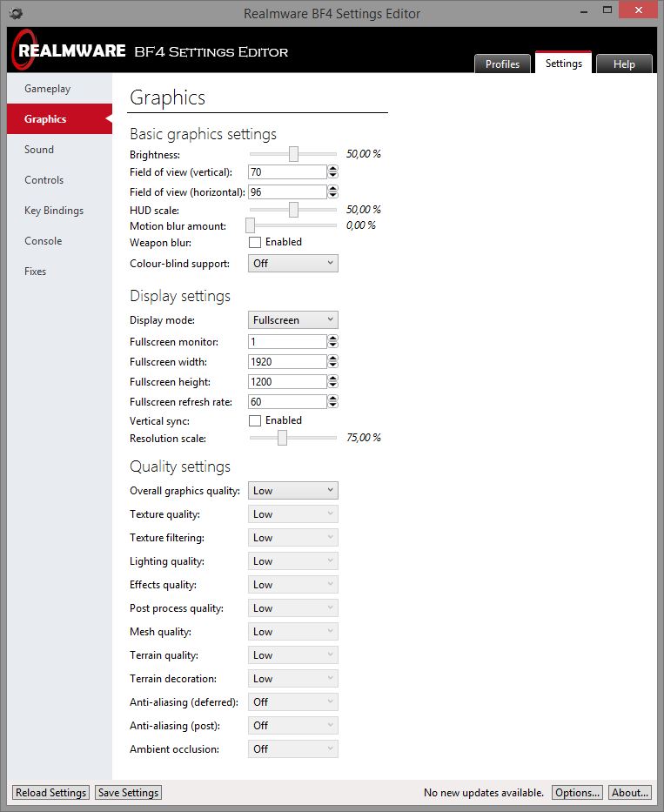Click the 'No new updates available.' status text
664x812 pixels.
coord(484,793)
